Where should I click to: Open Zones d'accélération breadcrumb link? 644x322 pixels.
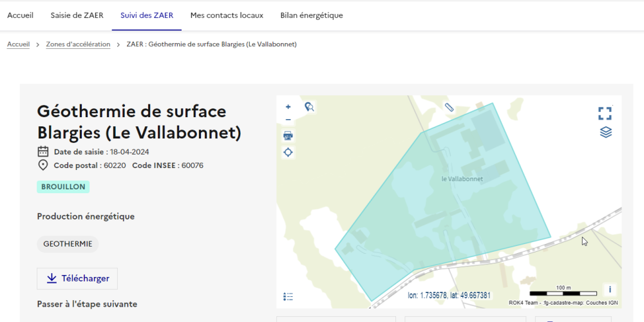point(78,44)
